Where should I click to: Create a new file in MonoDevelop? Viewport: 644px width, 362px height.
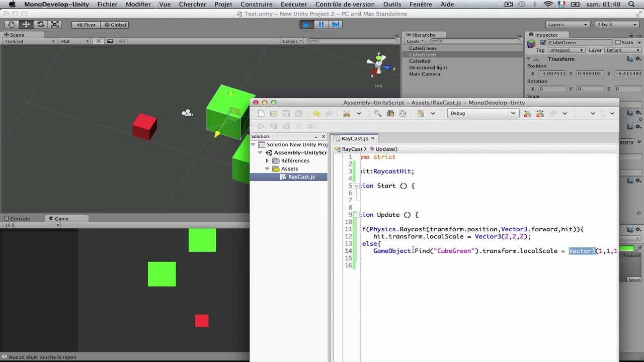[261, 114]
